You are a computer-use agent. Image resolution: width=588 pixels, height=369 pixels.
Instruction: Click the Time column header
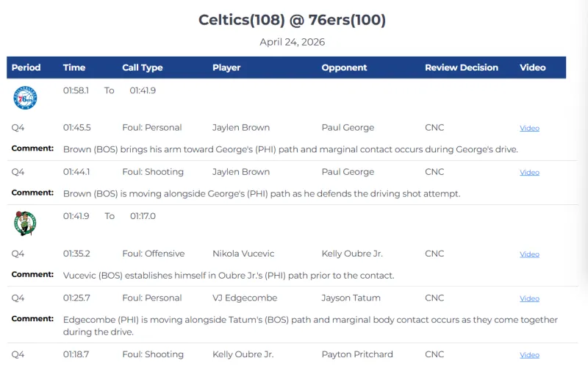74,68
